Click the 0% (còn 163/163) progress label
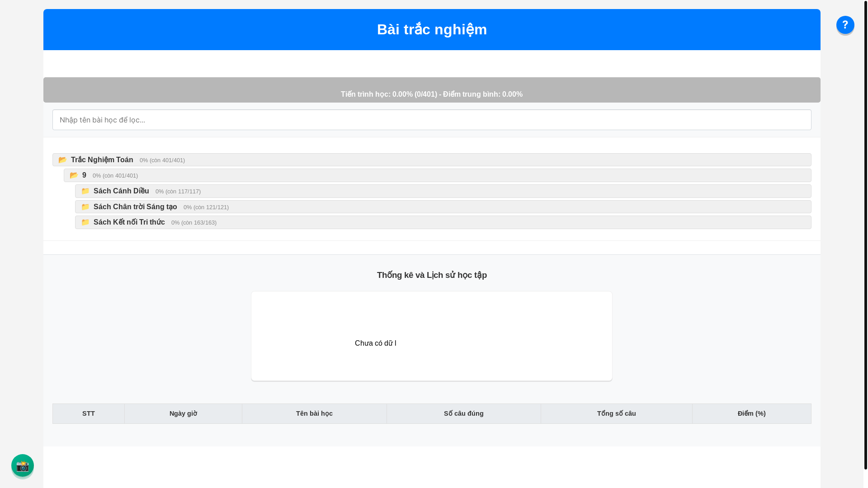The height and width of the screenshot is (488, 868). pyautogui.click(x=194, y=223)
